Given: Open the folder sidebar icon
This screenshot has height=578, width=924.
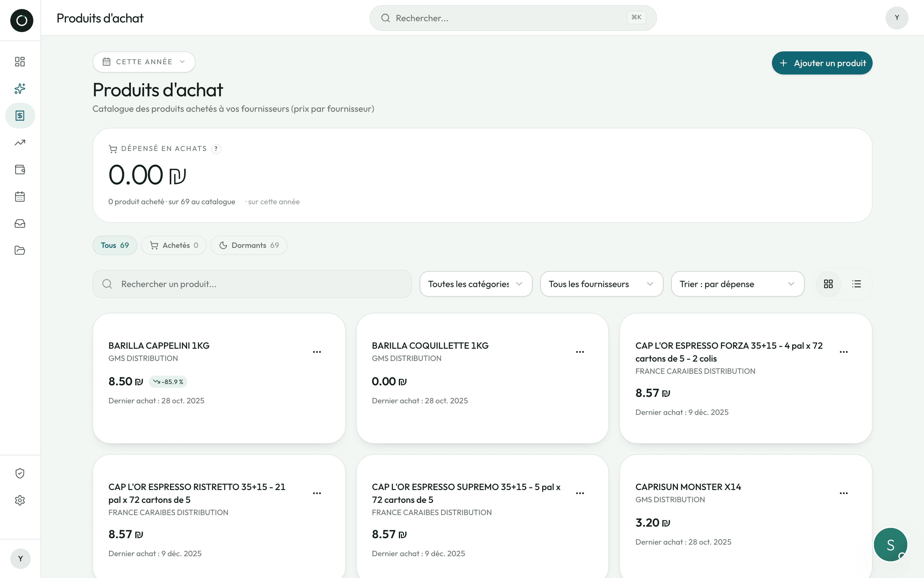Looking at the screenshot, I should pyautogui.click(x=20, y=250).
